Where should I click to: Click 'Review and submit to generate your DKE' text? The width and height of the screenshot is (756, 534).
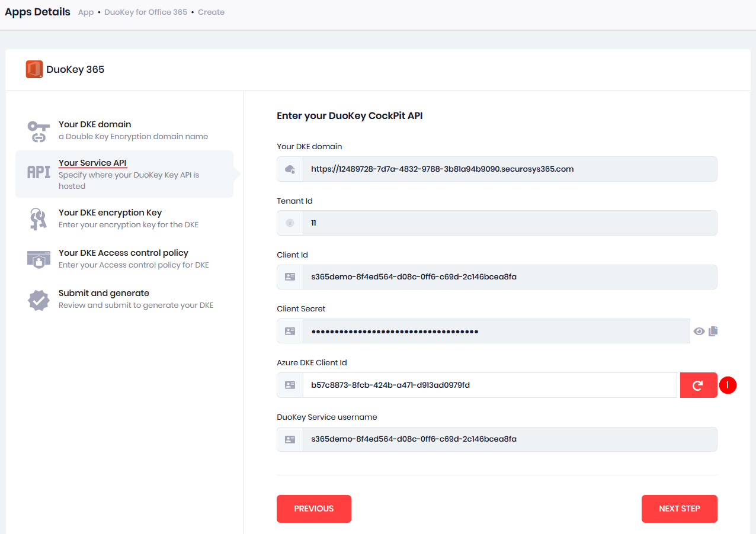pos(136,305)
